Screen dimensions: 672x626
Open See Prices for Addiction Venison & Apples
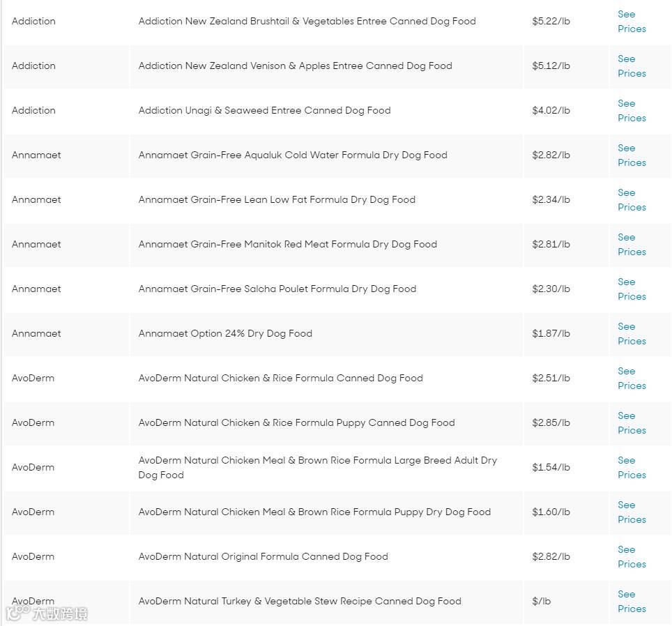point(632,66)
